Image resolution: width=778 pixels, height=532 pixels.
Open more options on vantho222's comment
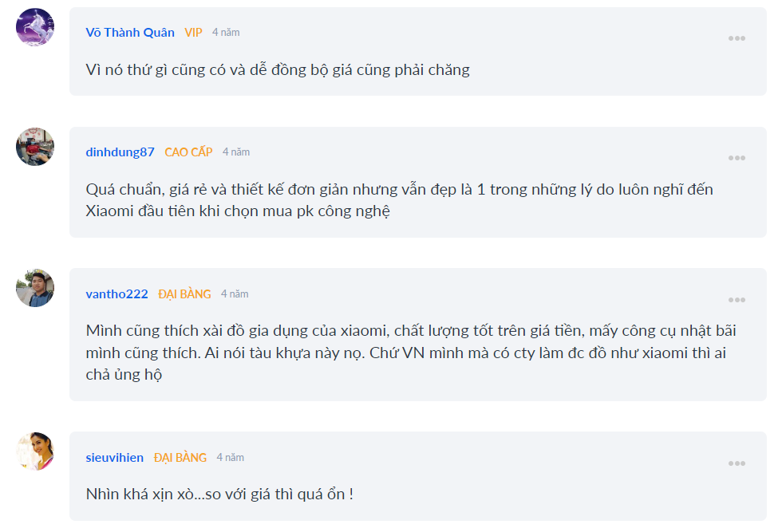pos(736,300)
